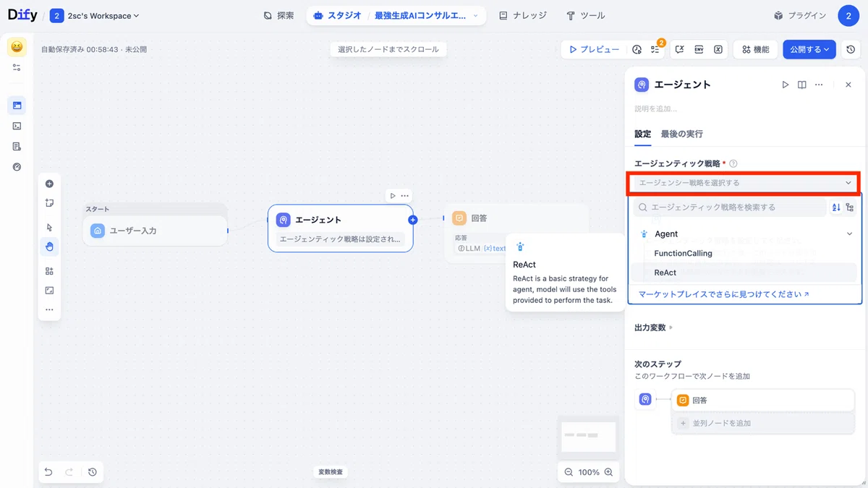This screenshot has width=868, height=488.
Task: Click the zoom out magnifier icon
Action: [x=569, y=472]
